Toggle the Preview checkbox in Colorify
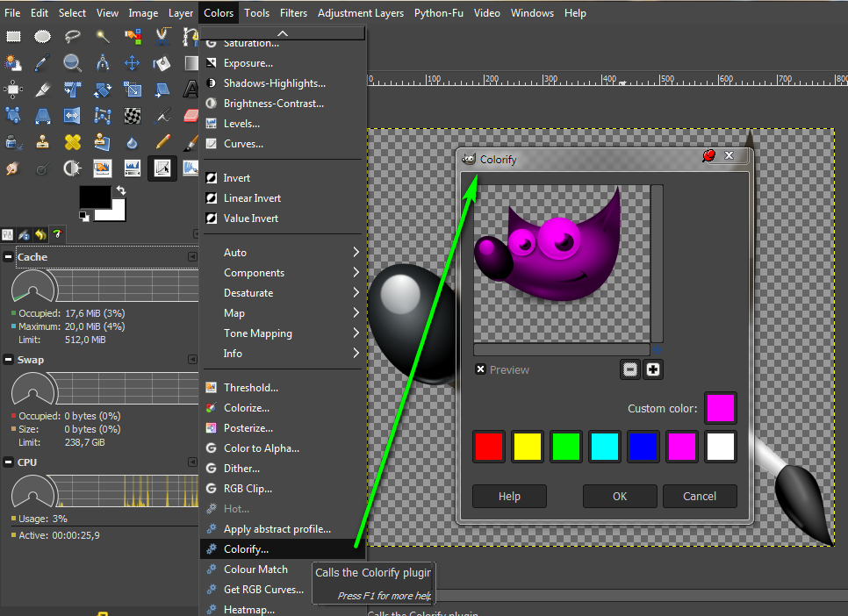 480,369
